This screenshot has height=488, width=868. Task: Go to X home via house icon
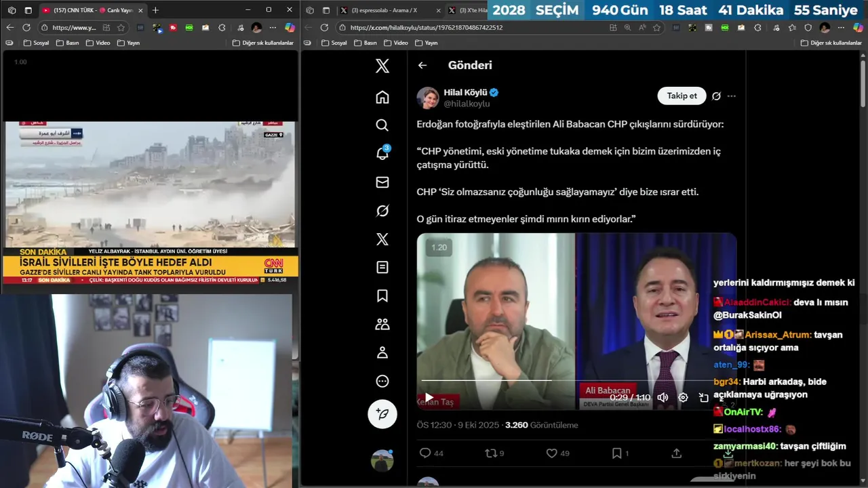tap(382, 97)
